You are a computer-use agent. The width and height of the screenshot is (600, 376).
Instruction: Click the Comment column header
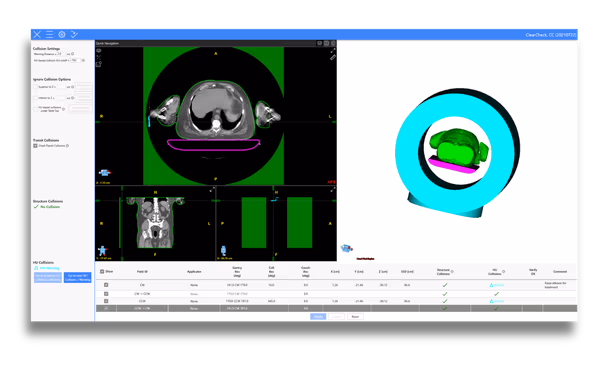pos(560,272)
